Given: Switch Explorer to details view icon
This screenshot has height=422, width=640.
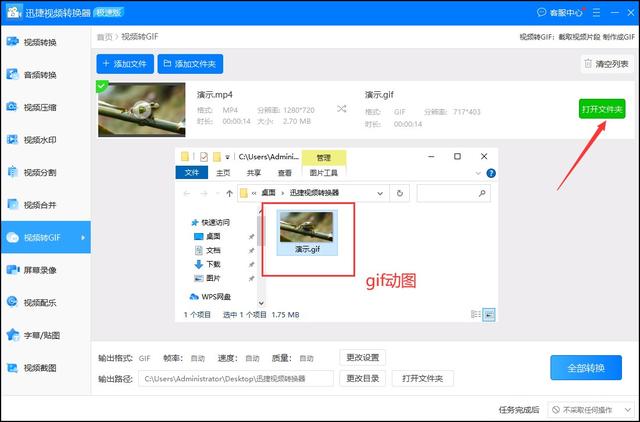Looking at the screenshot, I should pyautogui.click(x=476, y=314).
